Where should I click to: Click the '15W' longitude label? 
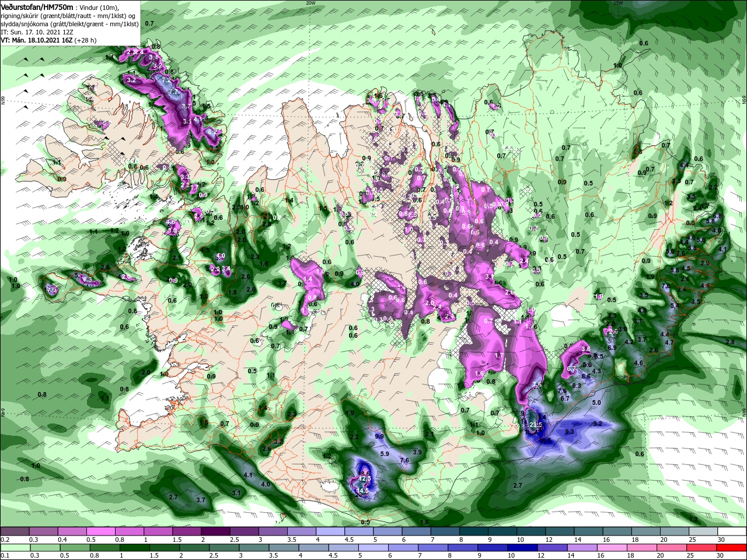point(618,3)
